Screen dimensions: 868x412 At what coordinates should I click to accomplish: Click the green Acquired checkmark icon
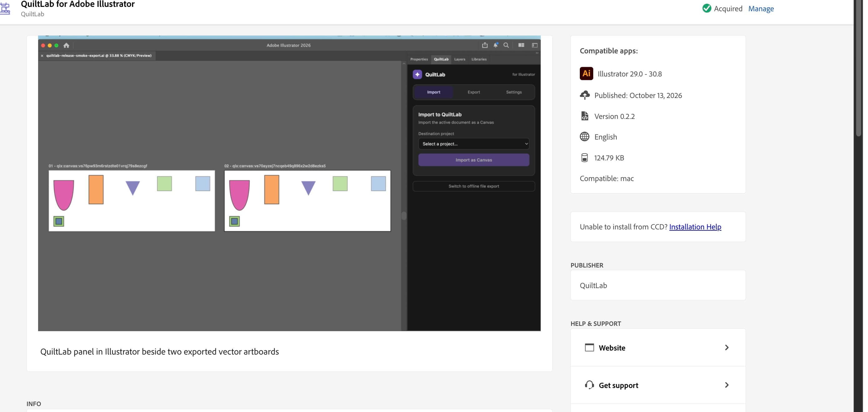coord(707,8)
